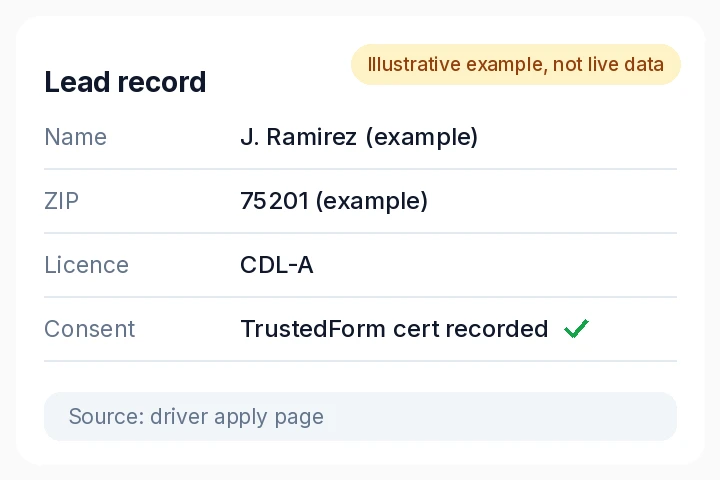
Task: Select 'TrustedForm cert recorded' text
Action: (x=394, y=329)
